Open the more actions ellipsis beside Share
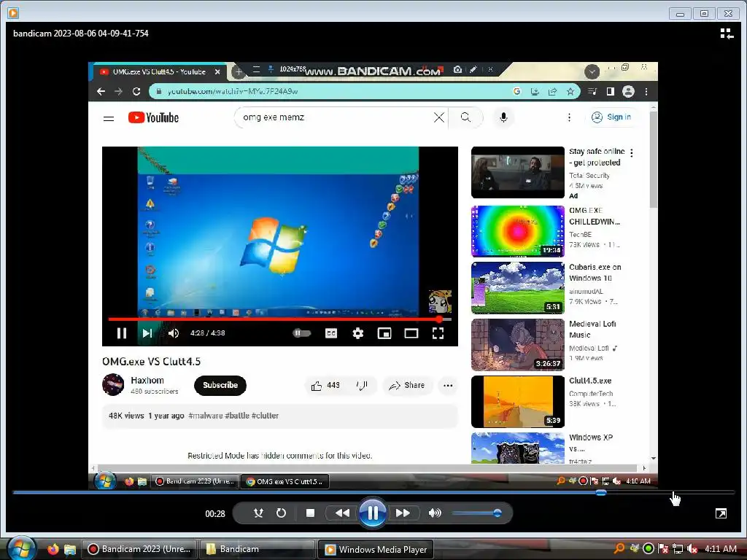 pyautogui.click(x=448, y=385)
